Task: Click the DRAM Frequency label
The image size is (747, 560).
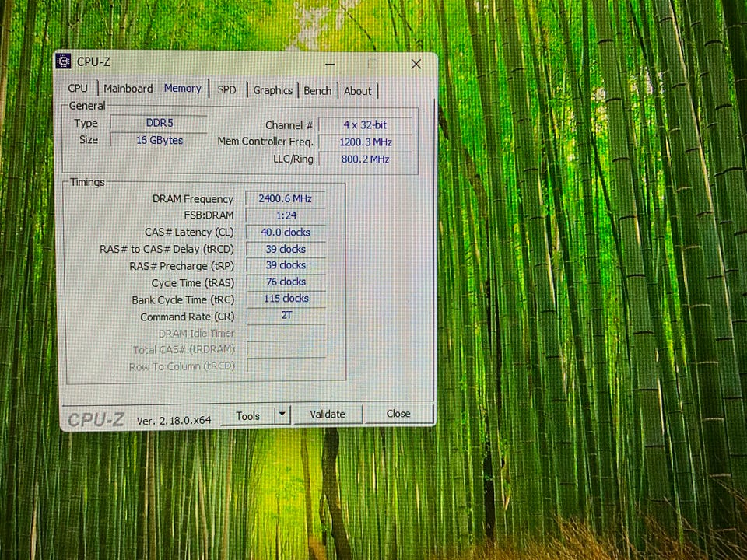Action: (x=192, y=199)
